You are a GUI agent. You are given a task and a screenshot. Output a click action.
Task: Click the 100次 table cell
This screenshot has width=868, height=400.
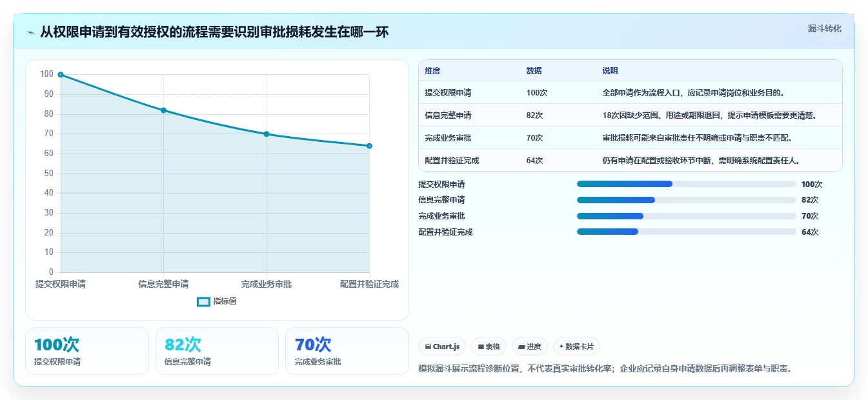[537, 93]
